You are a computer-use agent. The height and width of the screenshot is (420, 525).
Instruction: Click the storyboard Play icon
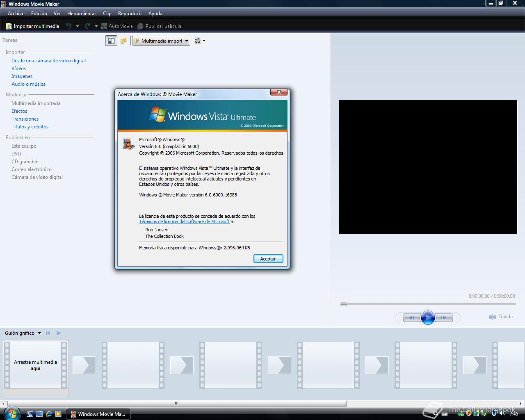tap(59, 333)
